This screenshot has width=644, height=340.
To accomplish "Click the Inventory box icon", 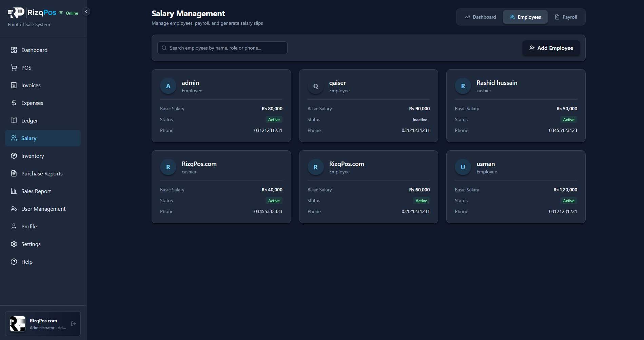I will click(14, 156).
